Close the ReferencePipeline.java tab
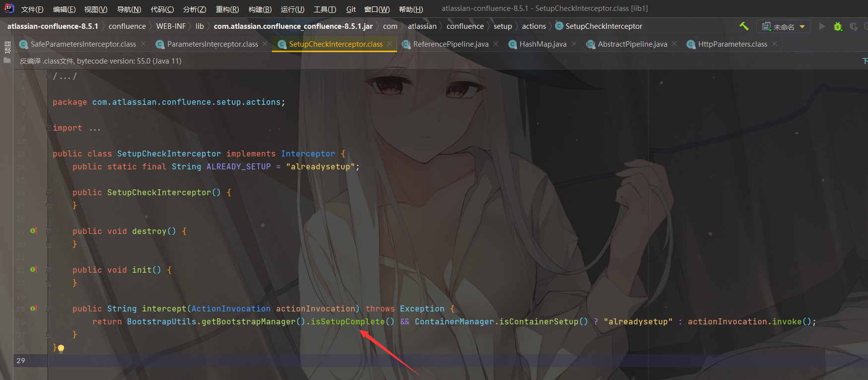The height and width of the screenshot is (380, 868). [496, 44]
